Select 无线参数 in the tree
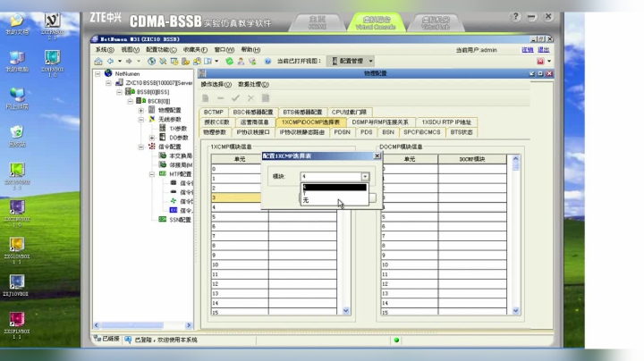Viewport: 644px width, 361px height. (x=170, y=119)
